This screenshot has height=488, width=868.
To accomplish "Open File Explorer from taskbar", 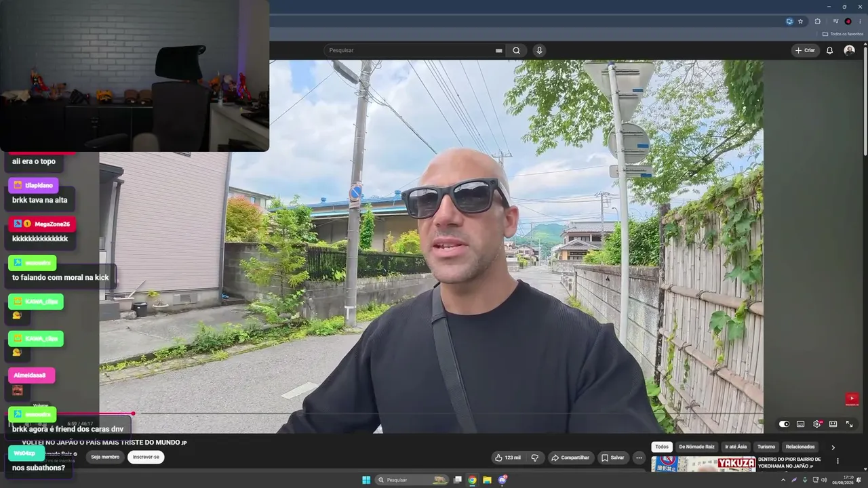I will tap(487, 480).
